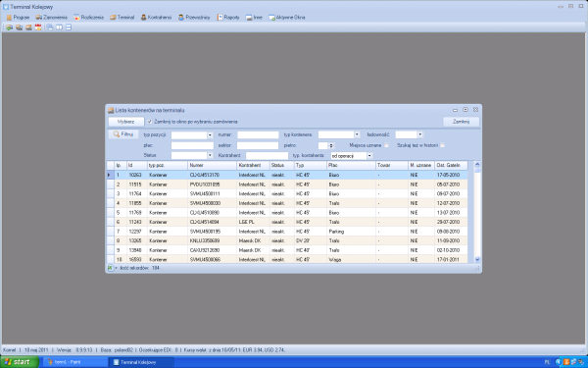Click the Filtruj button

(x=123, y=134)
